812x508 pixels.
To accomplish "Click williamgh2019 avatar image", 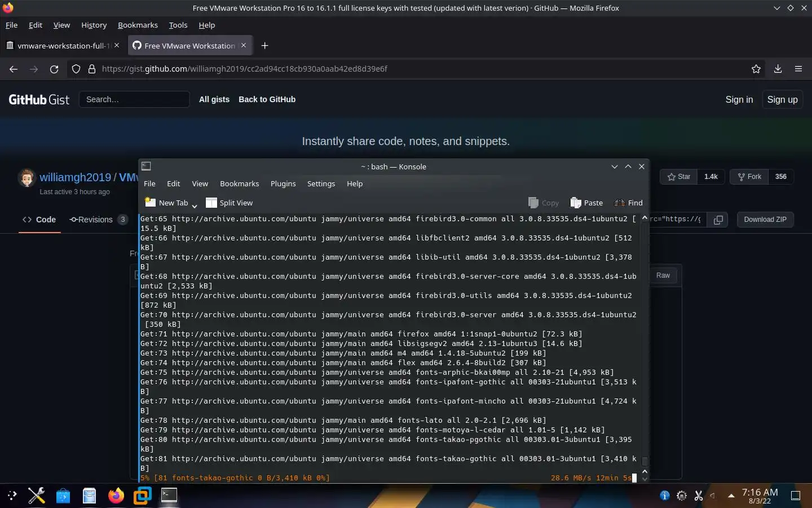I will (x=27, y=178).
